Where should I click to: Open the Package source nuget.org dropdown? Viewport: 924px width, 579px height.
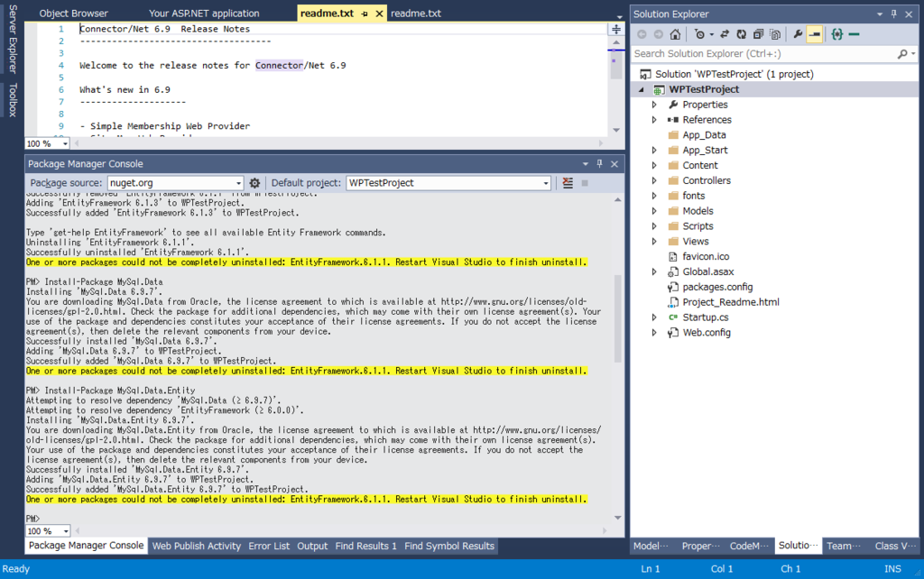pyautogui.click(x=176, y=183)
